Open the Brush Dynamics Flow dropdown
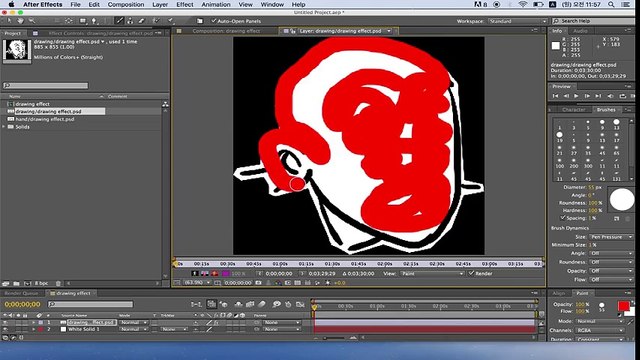Viewport: 640px width, 360px height. point(611,280)
